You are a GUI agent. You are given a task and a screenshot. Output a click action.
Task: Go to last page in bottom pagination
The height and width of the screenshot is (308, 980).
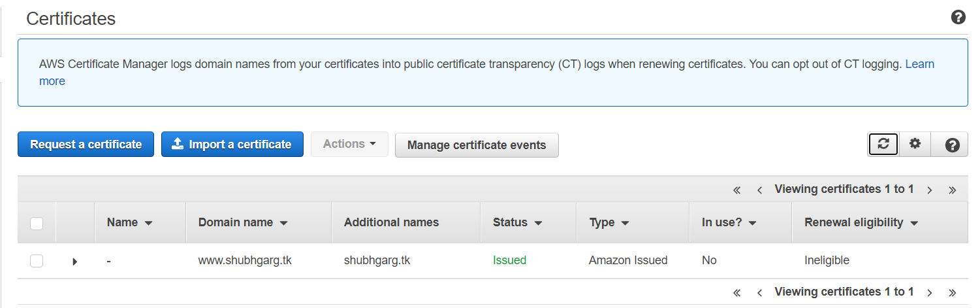tap(952, 293)
